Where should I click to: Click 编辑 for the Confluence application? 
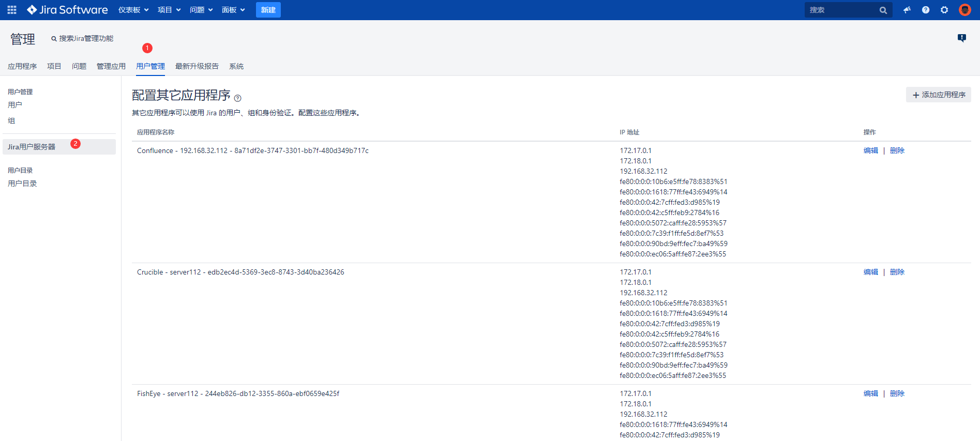pyautogui.click(x=871, y=150)
